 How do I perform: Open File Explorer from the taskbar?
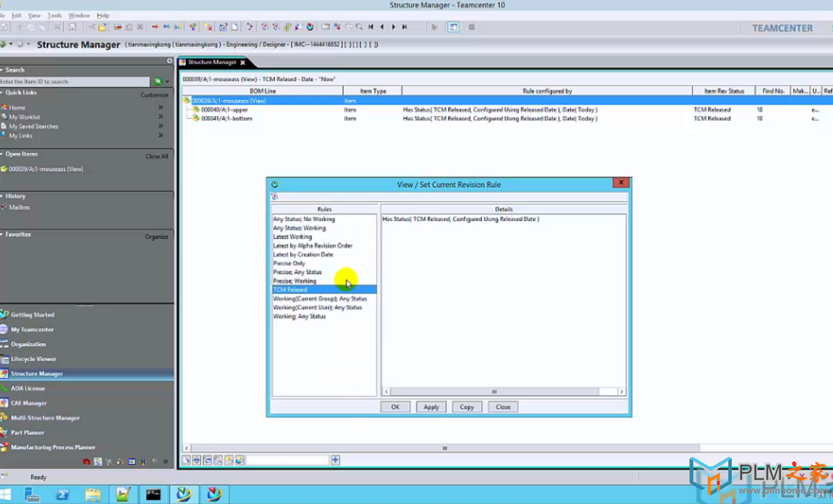coord(93,494)
